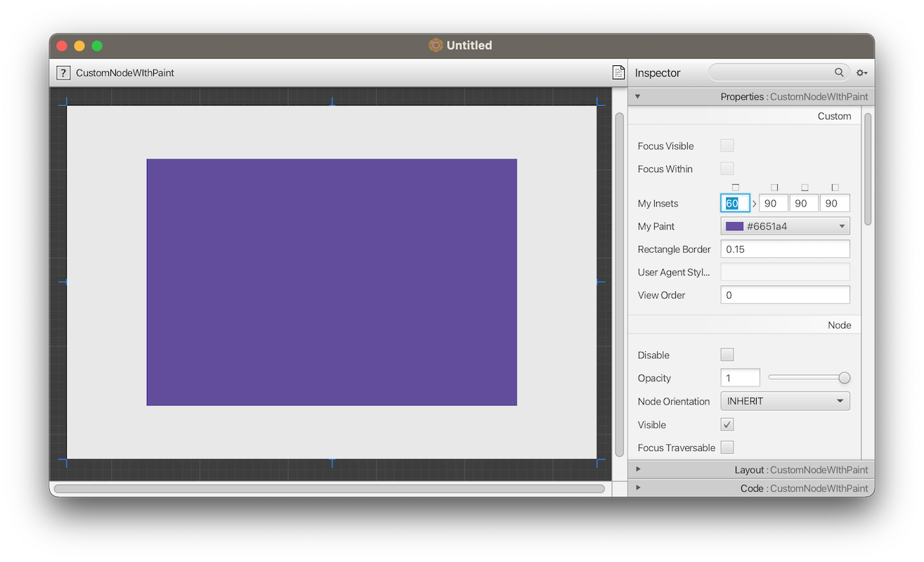Uncheck the Visible checkbox
Screen dimensions: 924x562
727,424
